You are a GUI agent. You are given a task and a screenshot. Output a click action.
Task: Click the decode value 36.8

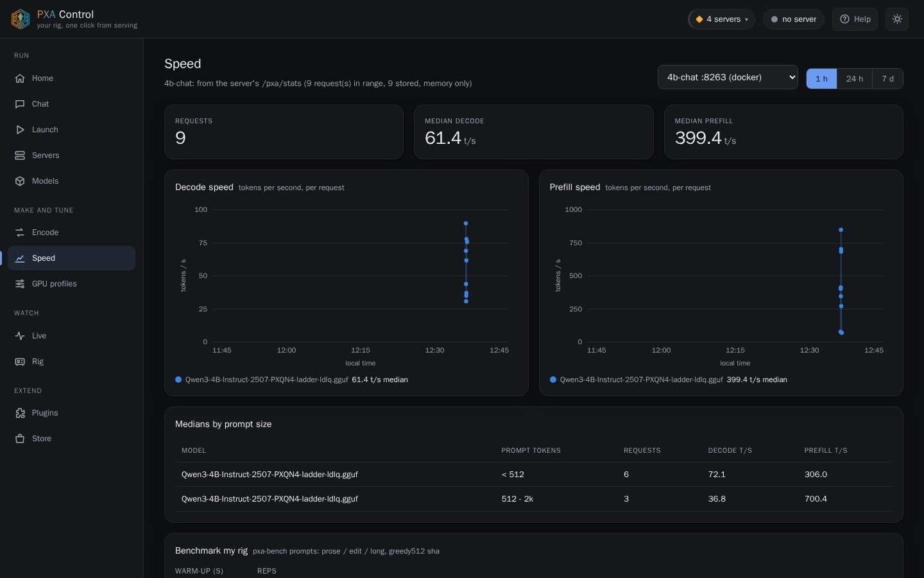pos(717,499)
